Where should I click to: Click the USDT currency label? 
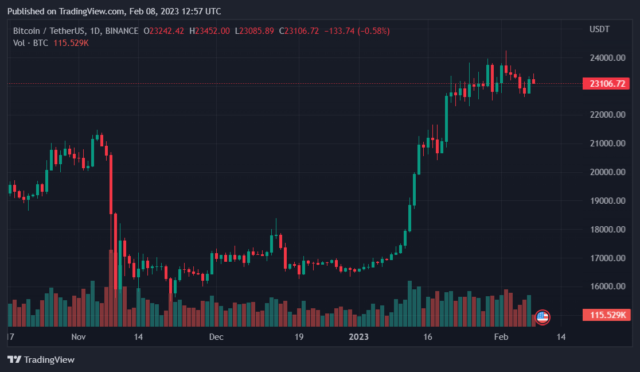click(x=599, y=29)
